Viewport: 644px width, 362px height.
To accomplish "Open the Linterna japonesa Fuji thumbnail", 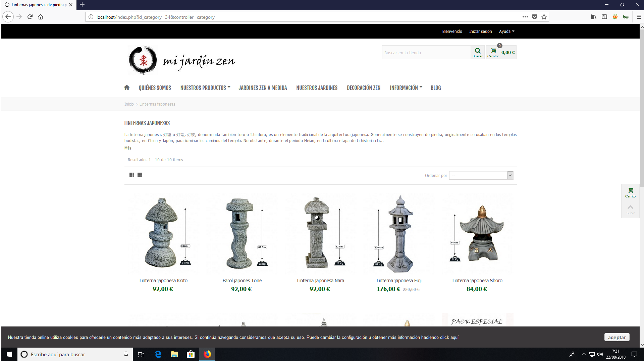I will (399, 234).
